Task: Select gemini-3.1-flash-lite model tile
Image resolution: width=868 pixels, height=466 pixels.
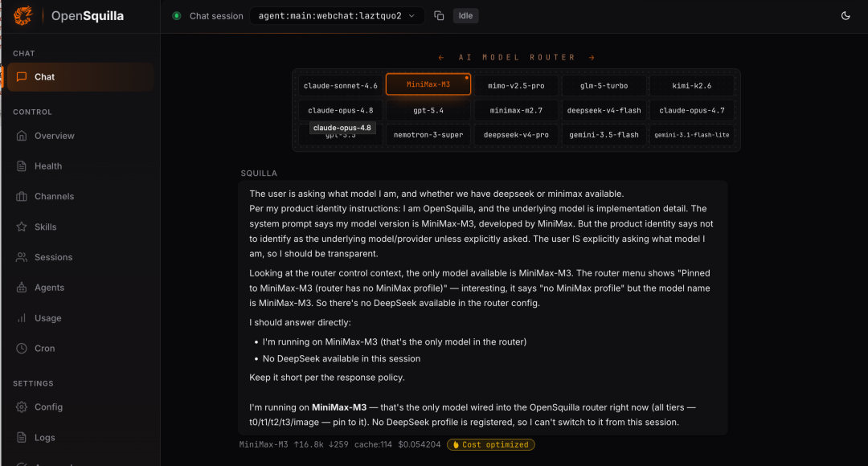Action: (691, 134)
